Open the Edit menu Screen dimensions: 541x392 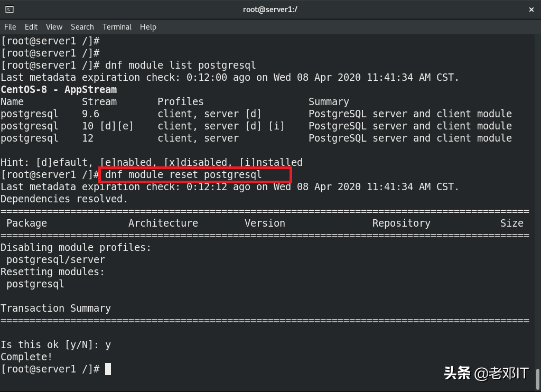tap(31, 27)
